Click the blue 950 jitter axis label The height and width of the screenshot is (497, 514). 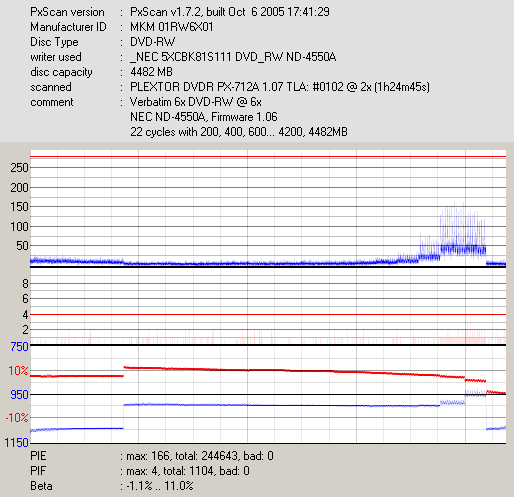19,395
